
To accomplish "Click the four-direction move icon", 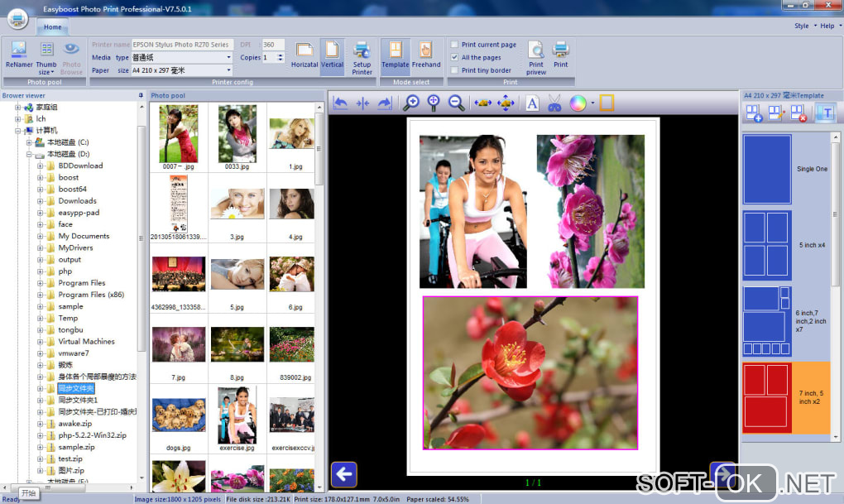I will (x=506, y=103).
